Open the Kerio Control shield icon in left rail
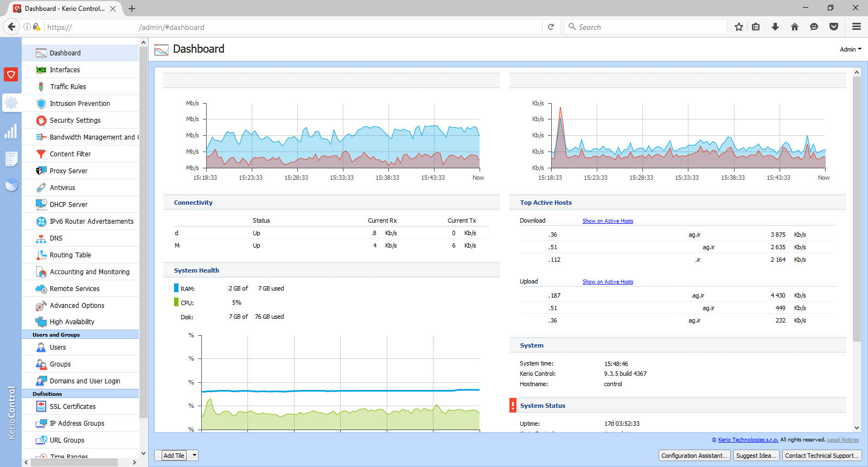Image resolution: width=868 pixels, height=467 pixels. tap(11, 74)
